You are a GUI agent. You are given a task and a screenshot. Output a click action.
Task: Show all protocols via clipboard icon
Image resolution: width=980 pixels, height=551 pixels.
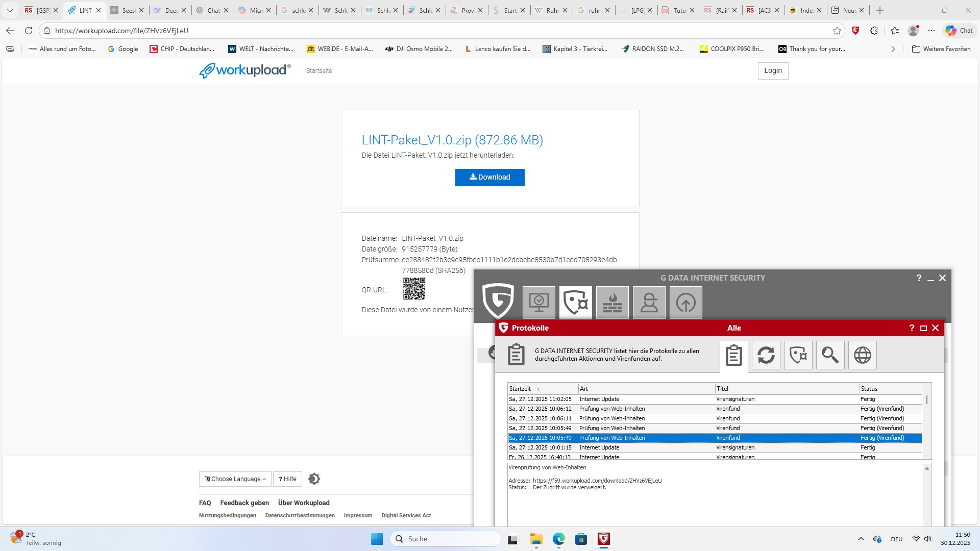pos(733,355)
